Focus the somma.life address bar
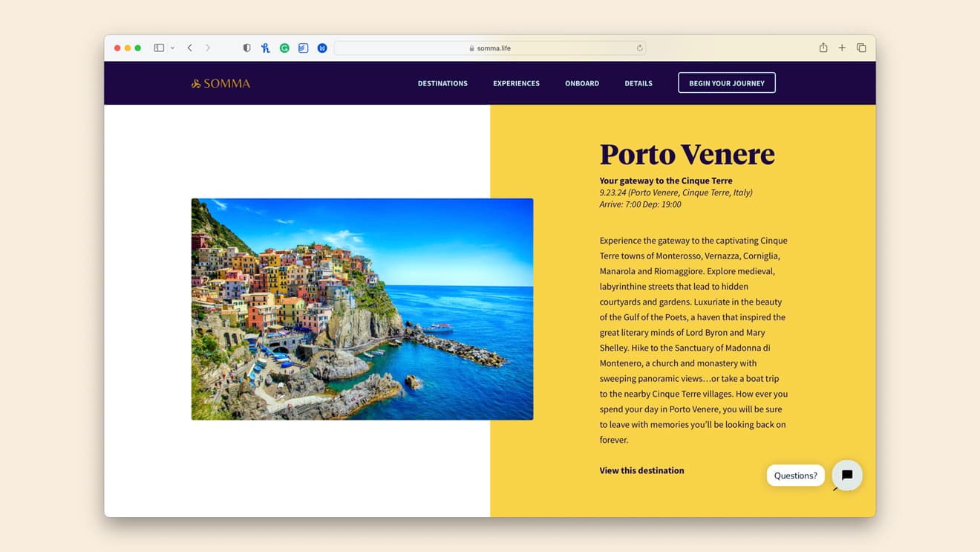Image resolution: width=980 pixels, height=552 pixels. click(x=490, y=48)
